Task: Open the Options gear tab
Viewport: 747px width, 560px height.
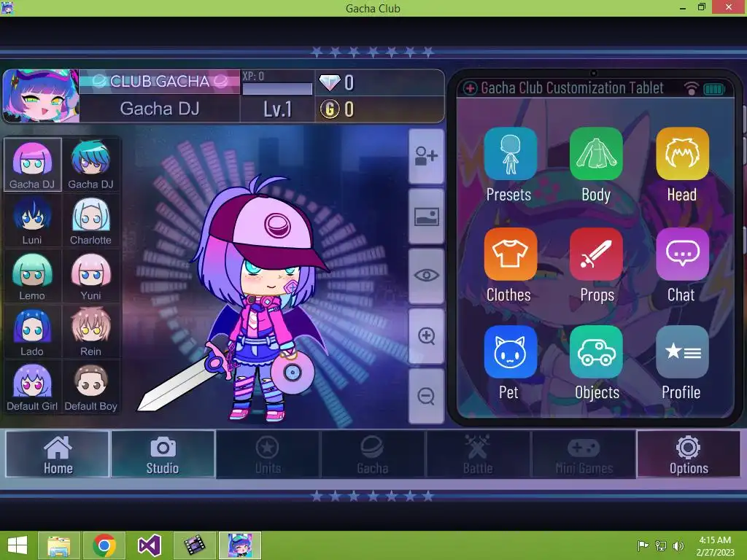Action: [x=689, y=454]
